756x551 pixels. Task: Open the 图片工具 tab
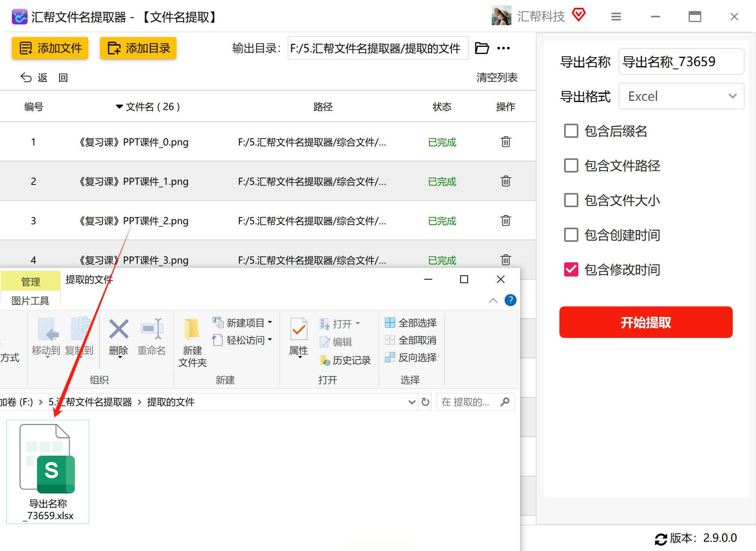(x=30, y=301)
